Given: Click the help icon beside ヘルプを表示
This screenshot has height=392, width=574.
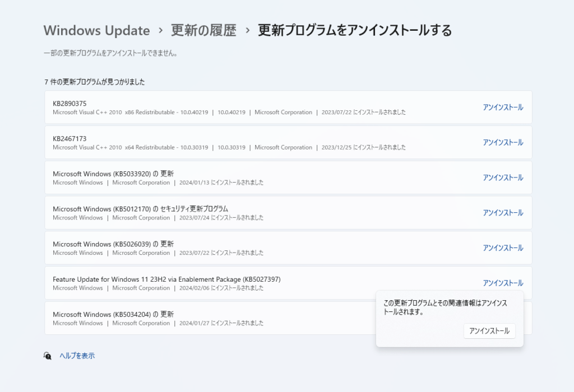Looking at the screenshot, I should (x=48, y=356).
